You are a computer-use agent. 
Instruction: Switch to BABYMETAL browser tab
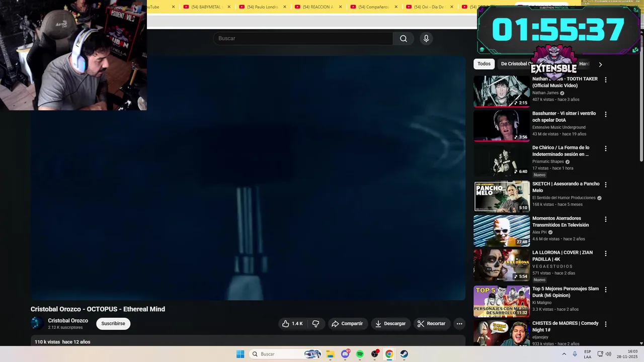tap(207, 7)
